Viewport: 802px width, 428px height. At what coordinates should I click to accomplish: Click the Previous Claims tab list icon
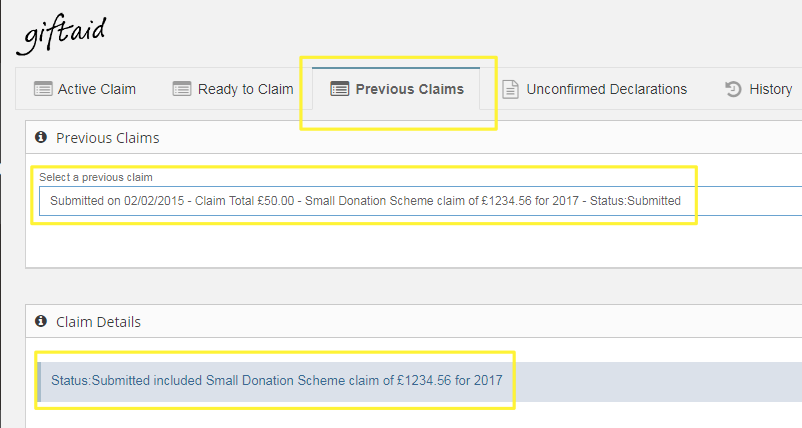pyautogui.click(x=340, y=89)
